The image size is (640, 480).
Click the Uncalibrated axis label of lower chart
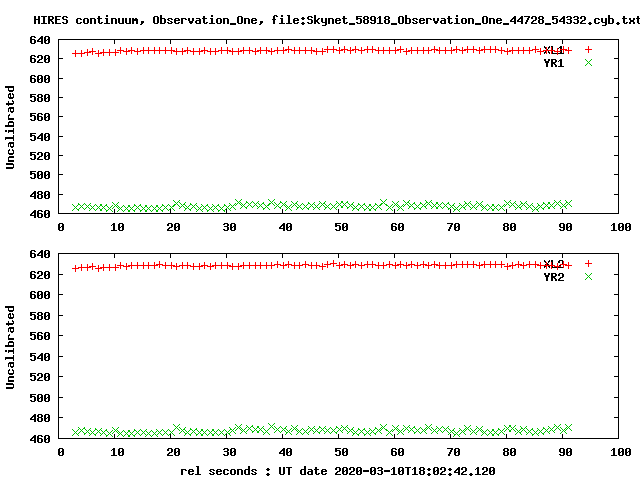(x=10, y=347)
